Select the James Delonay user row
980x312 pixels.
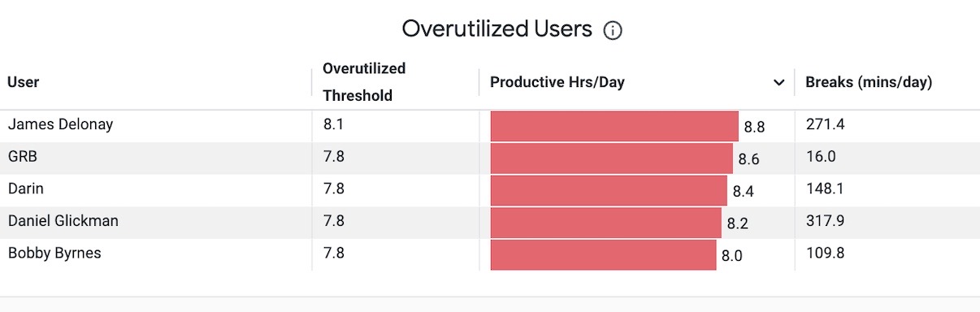point(490,125)
